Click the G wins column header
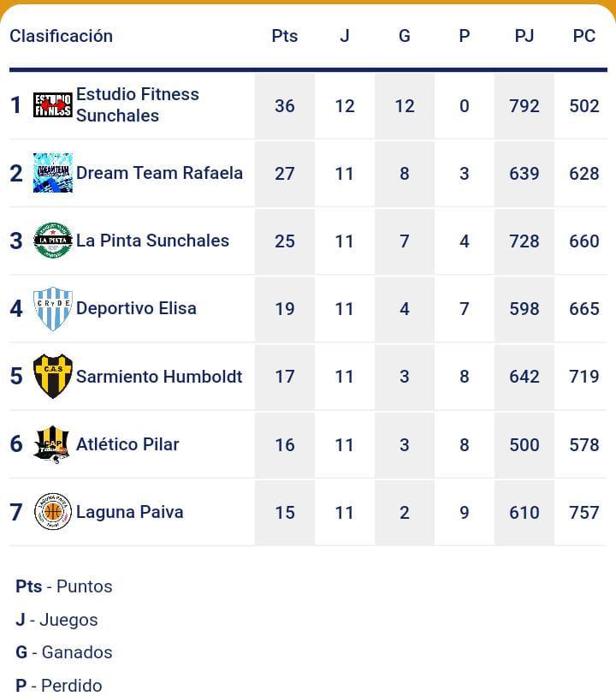This screenshot has width=616, height=696. [x=404, y=36]
